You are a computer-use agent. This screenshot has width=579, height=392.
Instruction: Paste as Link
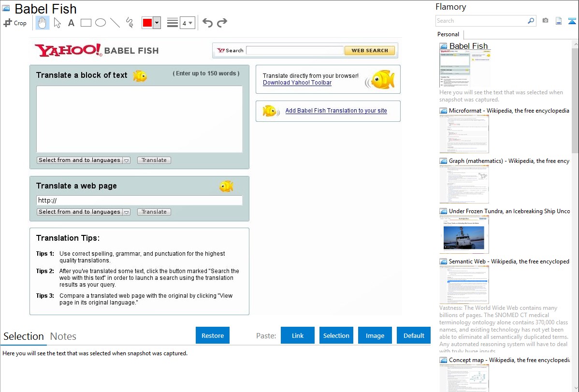click(x=298, y=335)
